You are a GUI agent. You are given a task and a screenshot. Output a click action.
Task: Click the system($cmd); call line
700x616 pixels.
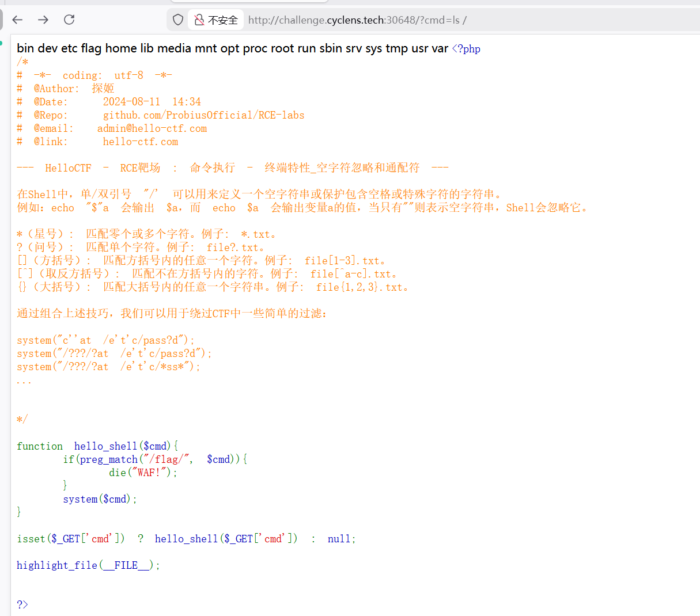pos(100,499)
